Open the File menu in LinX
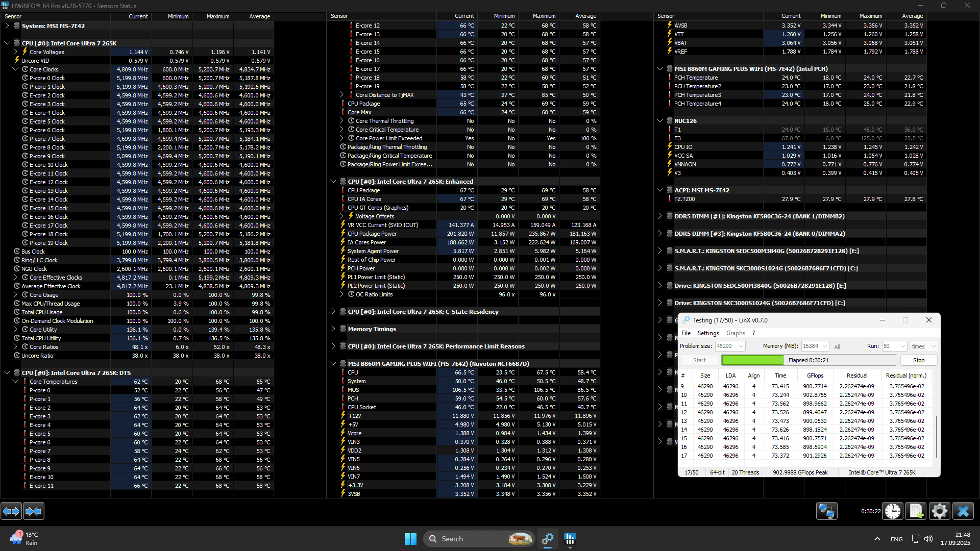The width and height of the screenshot is (980, 551). pos(686,333)
